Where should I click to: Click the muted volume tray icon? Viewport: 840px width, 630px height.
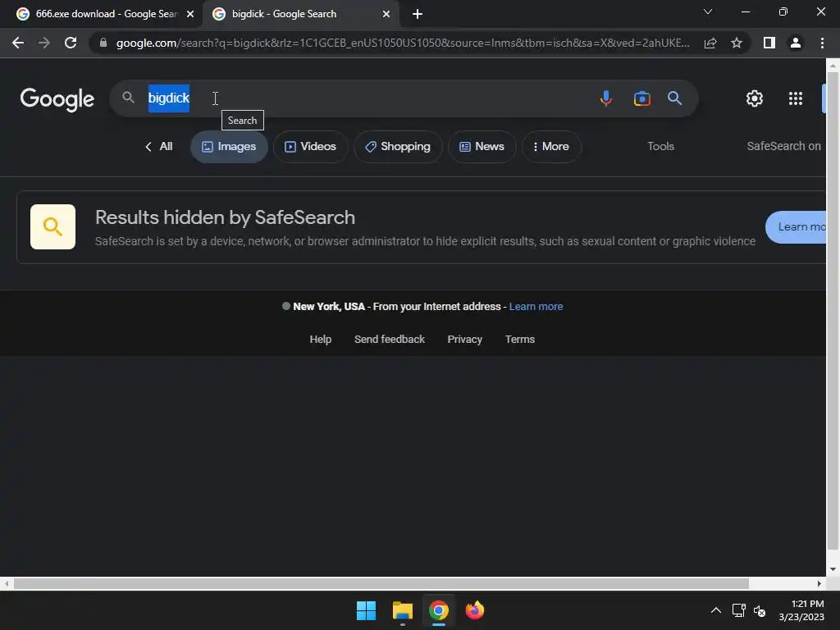pyautogui.click(x=760, y=610)
